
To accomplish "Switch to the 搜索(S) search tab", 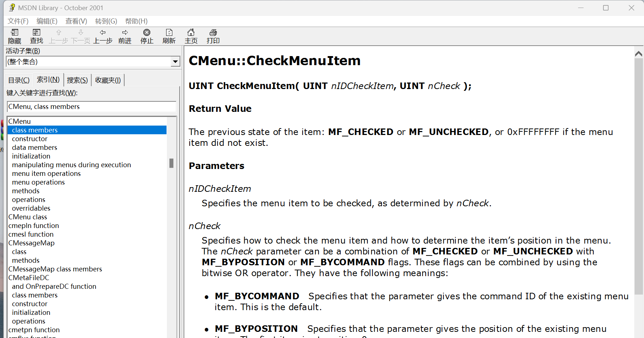I will (77, 80).
